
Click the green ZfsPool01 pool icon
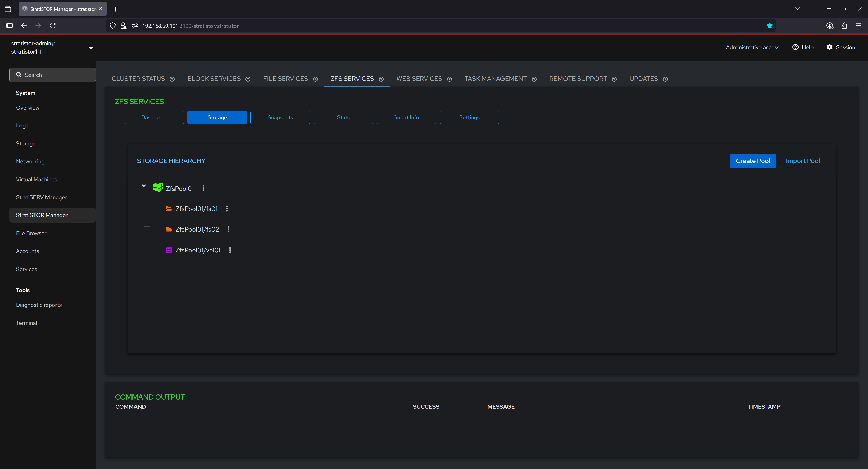(158, 188)
